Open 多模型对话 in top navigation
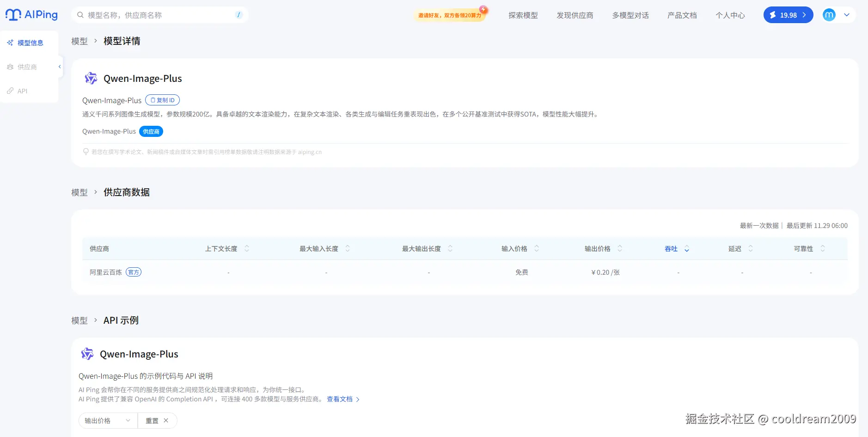This screenshot has width=868, height=437. point(630,15)
